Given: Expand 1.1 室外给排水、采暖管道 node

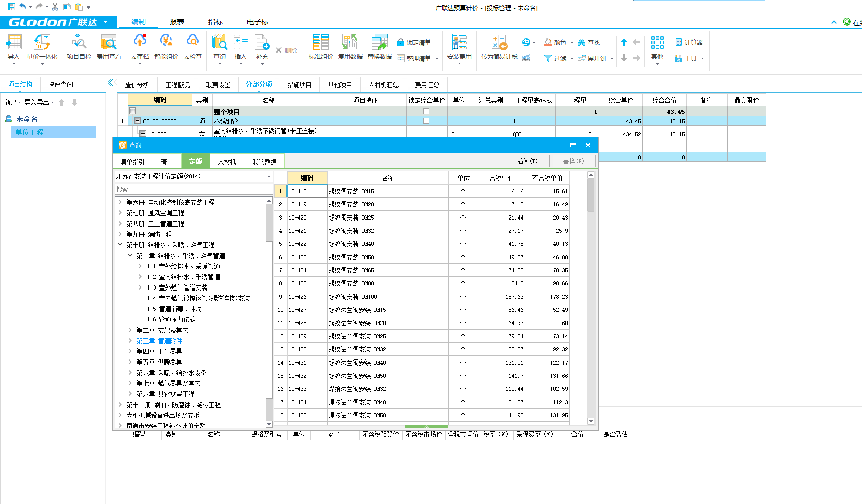Looking at the screenshot, I should (x=140, y=266).
